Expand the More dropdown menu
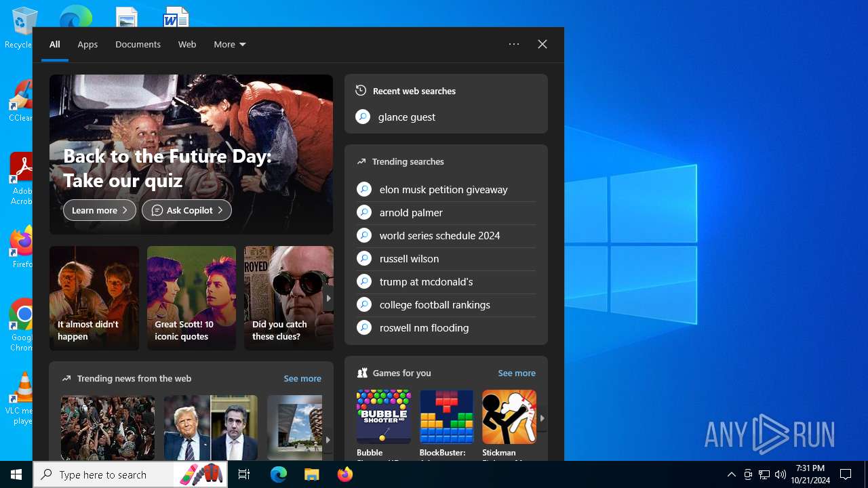The image size is (868, 488). click(230, 44)
